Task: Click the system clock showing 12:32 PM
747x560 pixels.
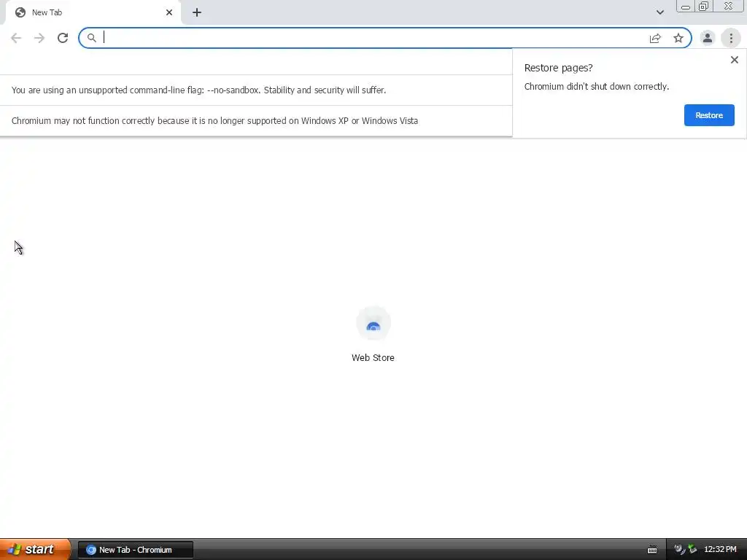Action: point(720,550)
